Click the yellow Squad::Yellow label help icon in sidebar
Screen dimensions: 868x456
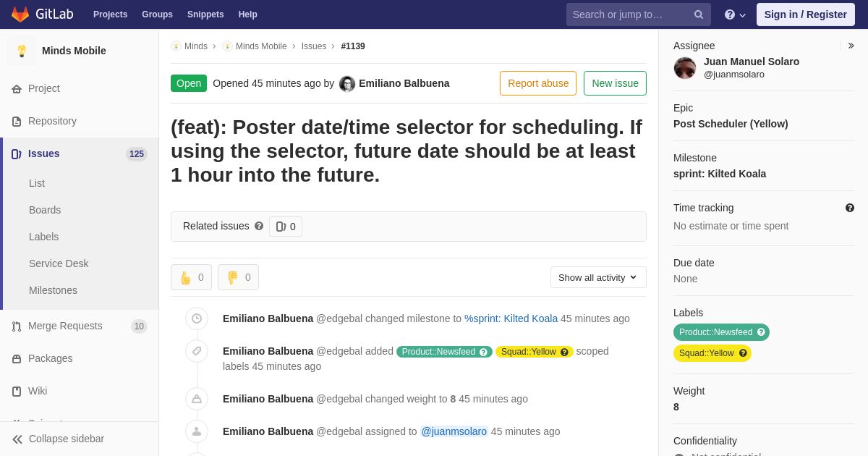pyautogui.click(x=743, y=353)
